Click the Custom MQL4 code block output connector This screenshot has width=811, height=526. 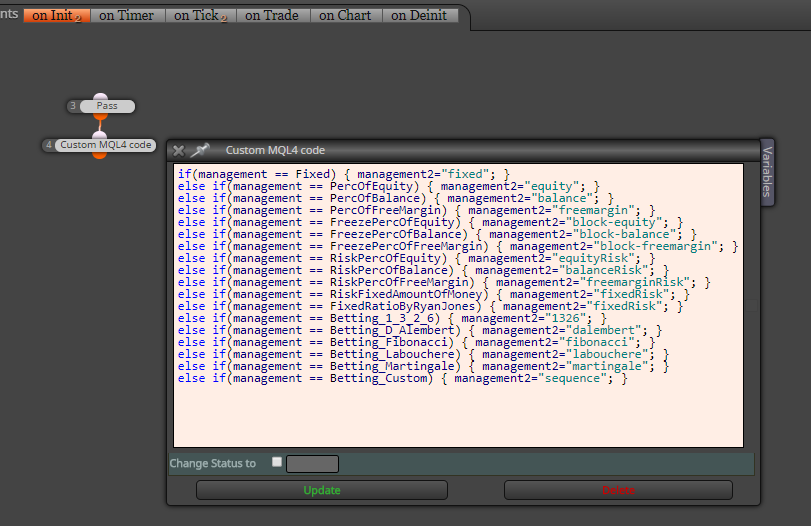(x=99, y=155)
